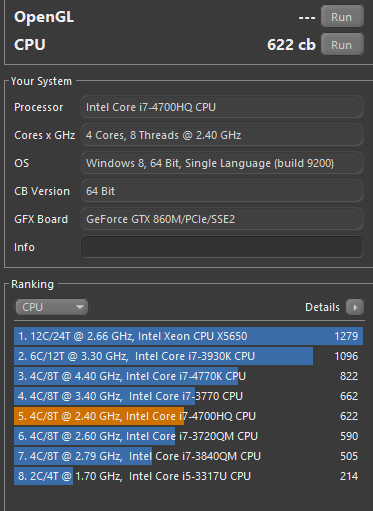Select the i5-3317U ranking entry
Screen dimensions: 373x511
coord(188,476)
